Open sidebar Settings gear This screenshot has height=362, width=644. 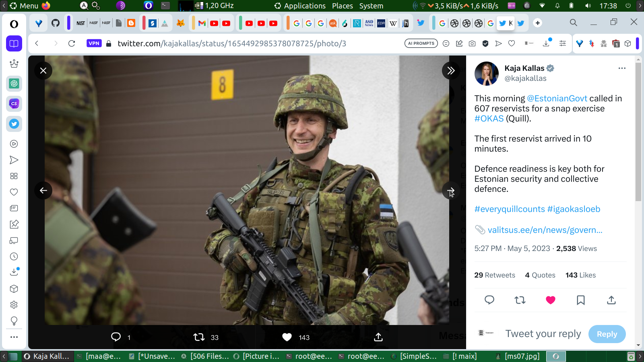[14, 305]
